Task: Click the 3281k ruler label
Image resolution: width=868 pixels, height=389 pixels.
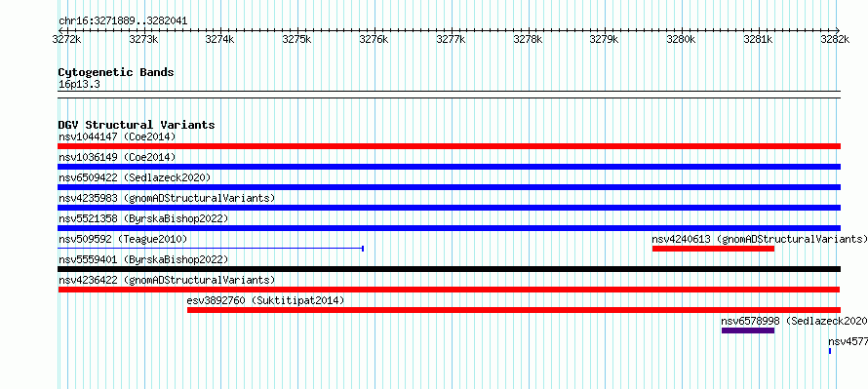Action: [x=759, y=39]
